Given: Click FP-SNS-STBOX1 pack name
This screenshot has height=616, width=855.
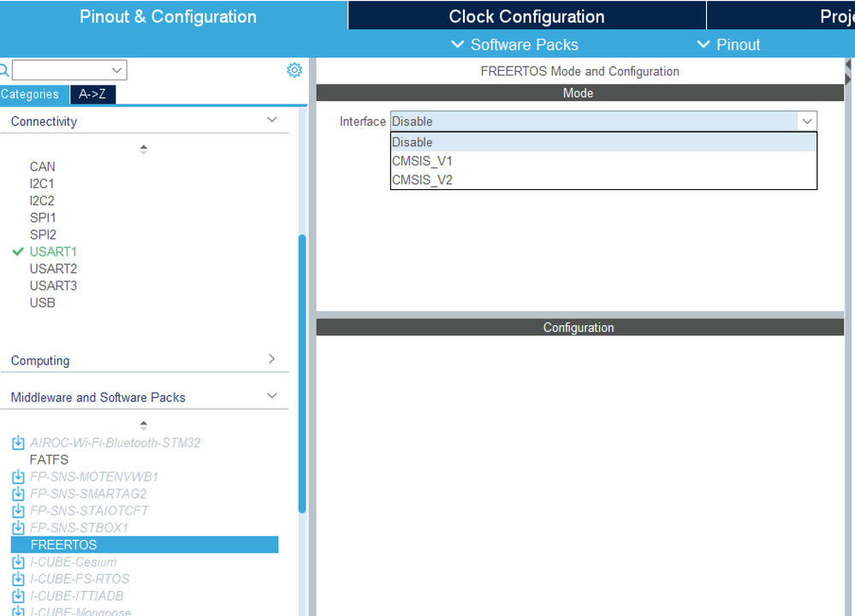Looking at the screenshot, I should point(79,527).
